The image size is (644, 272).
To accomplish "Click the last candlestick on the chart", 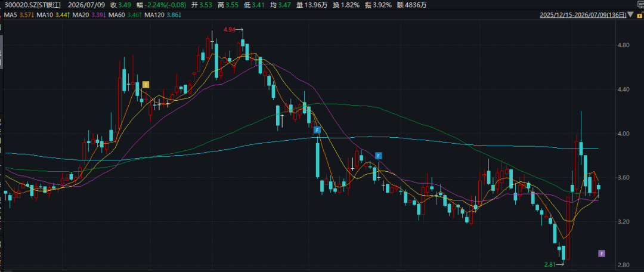I will pos(599,187).
